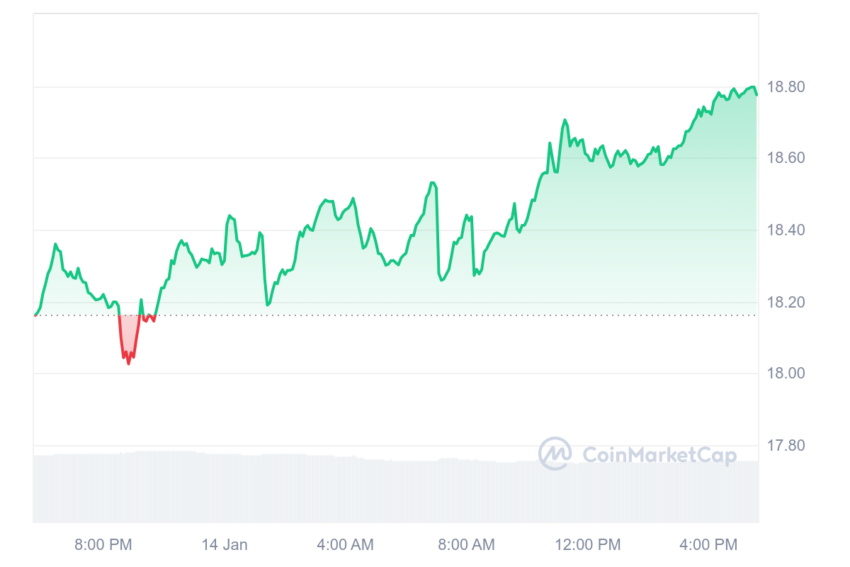This screenshot has width=850, height=567.
Task: Select the 18.60 price axis label
Action: pyautogui.click(x=785, y=158)
